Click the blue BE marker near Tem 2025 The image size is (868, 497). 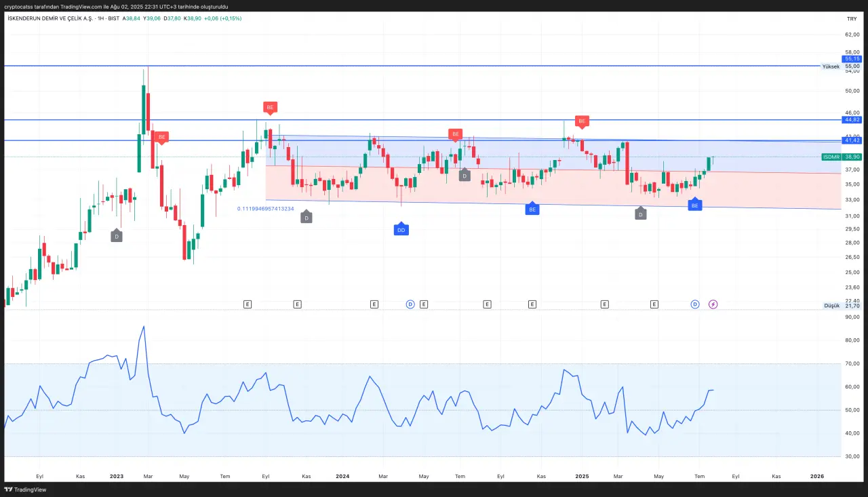pos(694,205)
